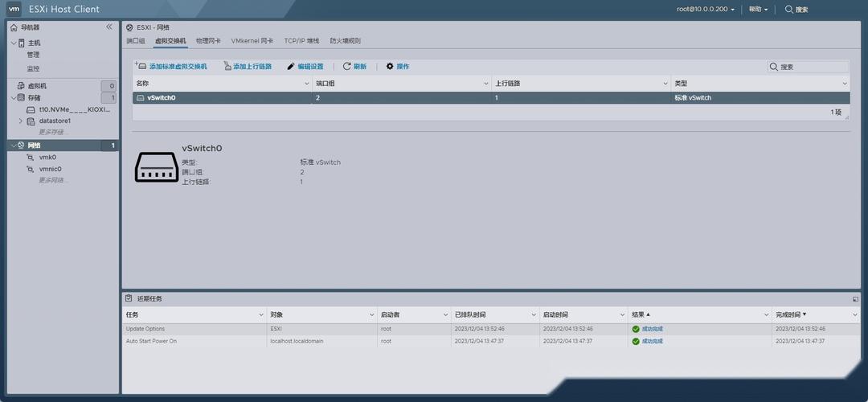Viewport: 868px width, 402px height.
Task: Select manage (管理) under host
Action: (33, 55)
